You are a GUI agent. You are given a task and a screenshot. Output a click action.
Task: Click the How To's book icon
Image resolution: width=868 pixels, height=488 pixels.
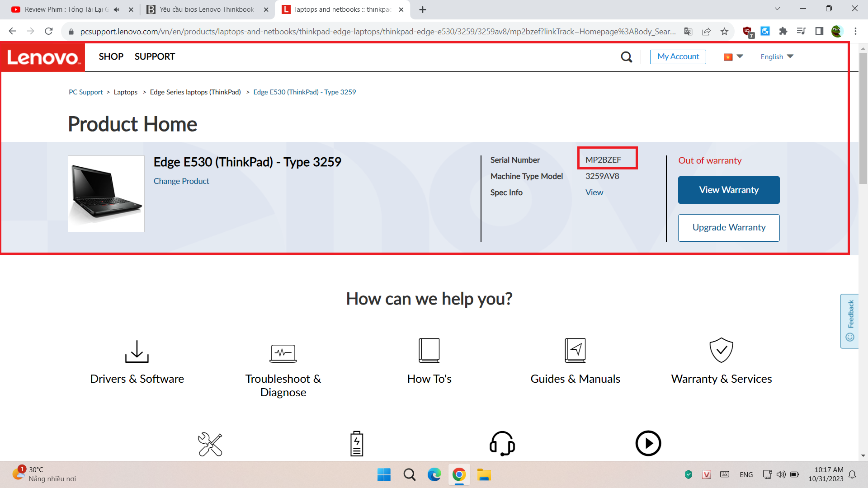point(429,350)
